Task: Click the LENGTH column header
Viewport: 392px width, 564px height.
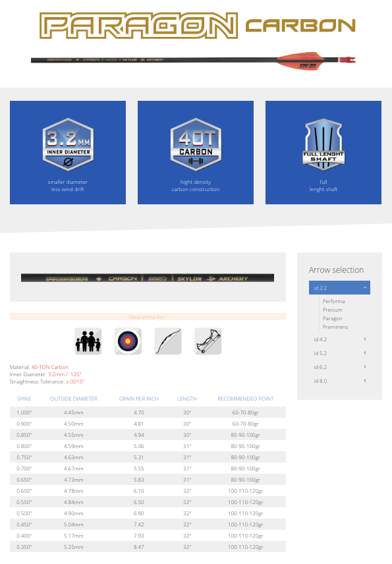Action: pos(187,399)
